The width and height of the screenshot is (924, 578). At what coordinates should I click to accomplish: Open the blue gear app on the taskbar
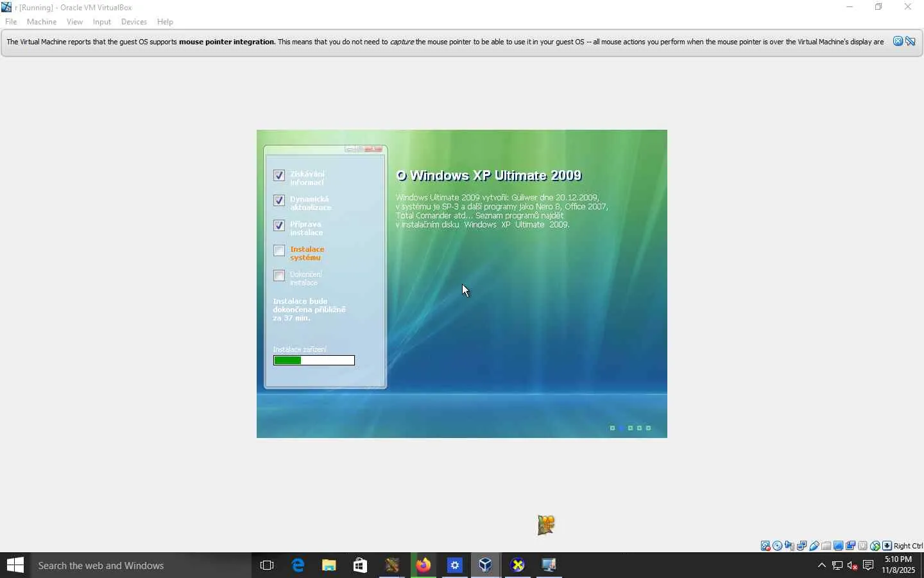[x=455, y=565]
